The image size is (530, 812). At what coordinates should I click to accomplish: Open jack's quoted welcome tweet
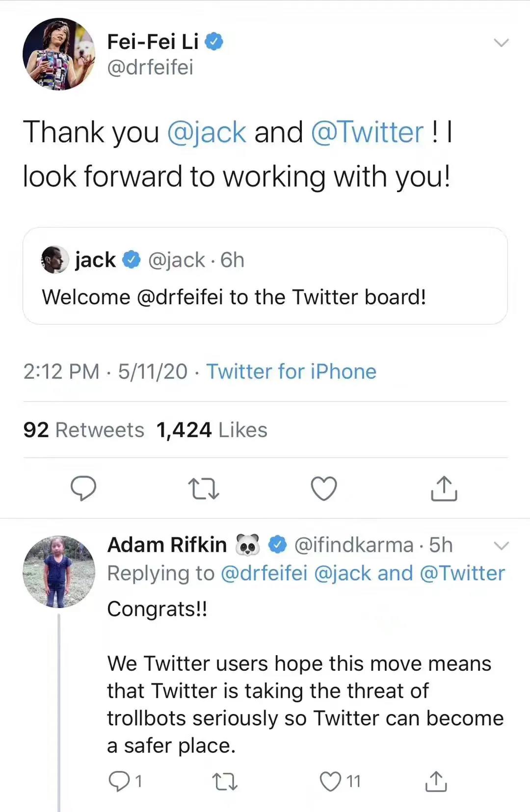point(265,297)
